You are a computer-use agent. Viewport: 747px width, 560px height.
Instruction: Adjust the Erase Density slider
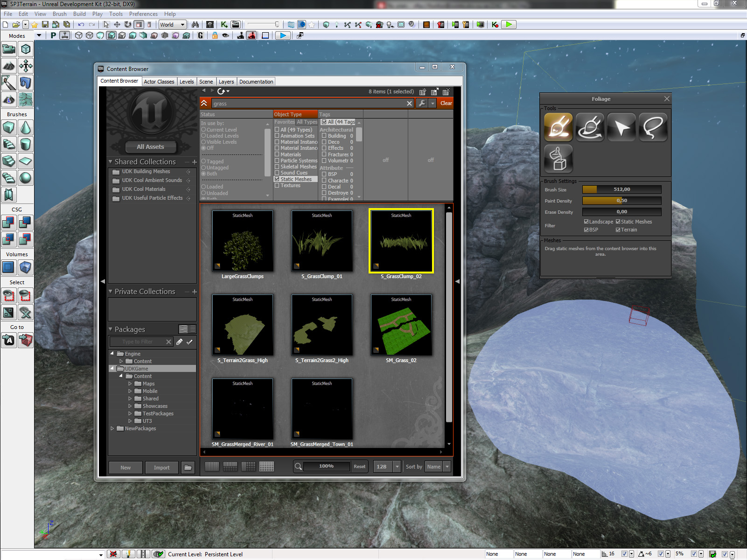pyautogui.click(x=621, y=212)
